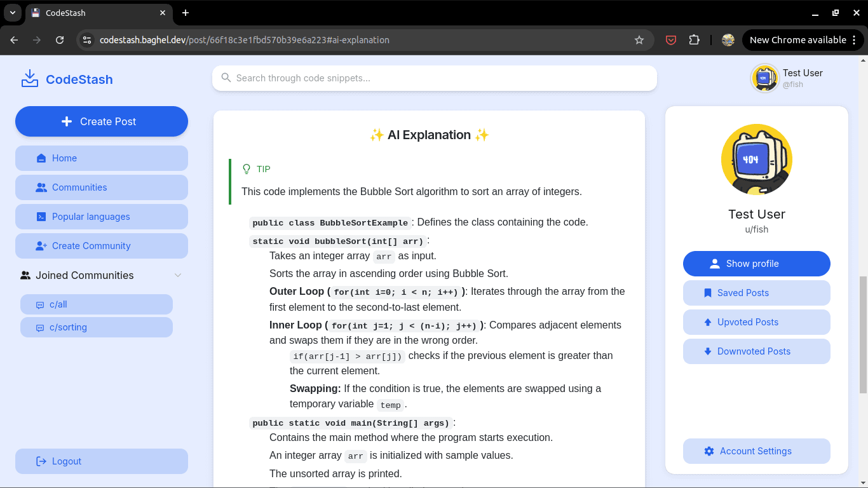Click the gear icon beside Account Settings
Viewport: 868px width, 488px height.
tap(709, 451)
